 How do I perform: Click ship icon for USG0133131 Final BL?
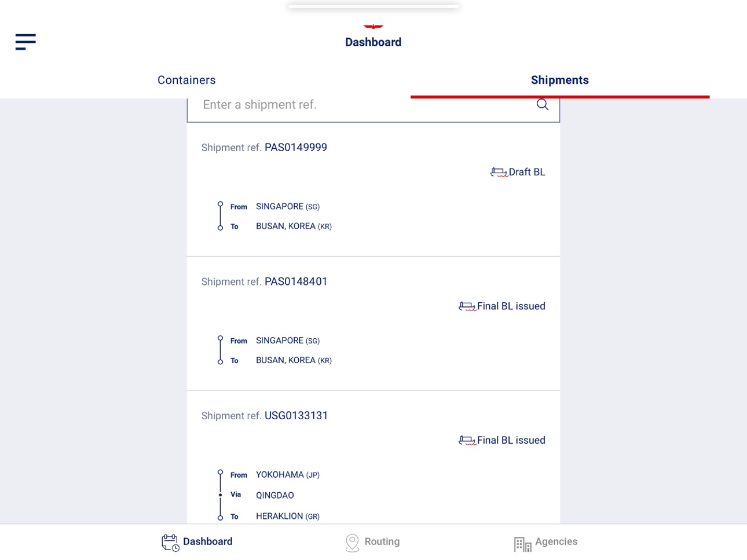click(467, 441)
